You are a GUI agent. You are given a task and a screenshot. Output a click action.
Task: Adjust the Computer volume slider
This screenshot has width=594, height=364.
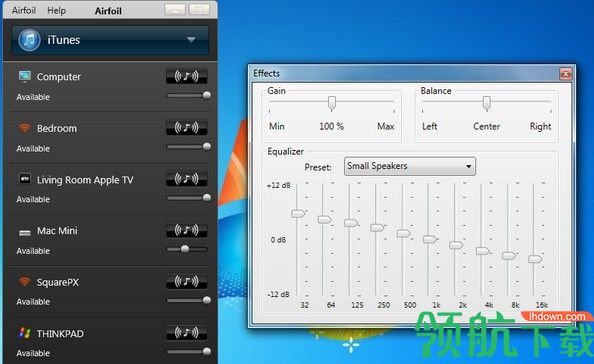pyautogui.click(x=188, y=95)
